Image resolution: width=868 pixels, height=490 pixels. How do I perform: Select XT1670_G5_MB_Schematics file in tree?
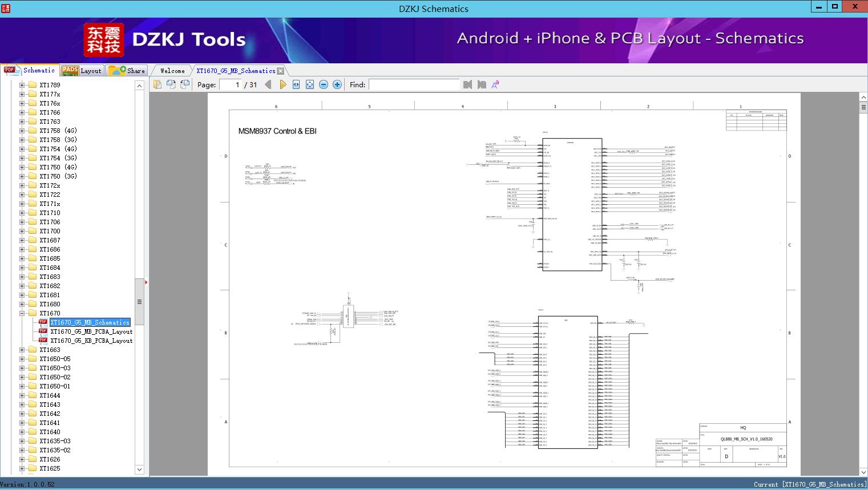(90, 322)
